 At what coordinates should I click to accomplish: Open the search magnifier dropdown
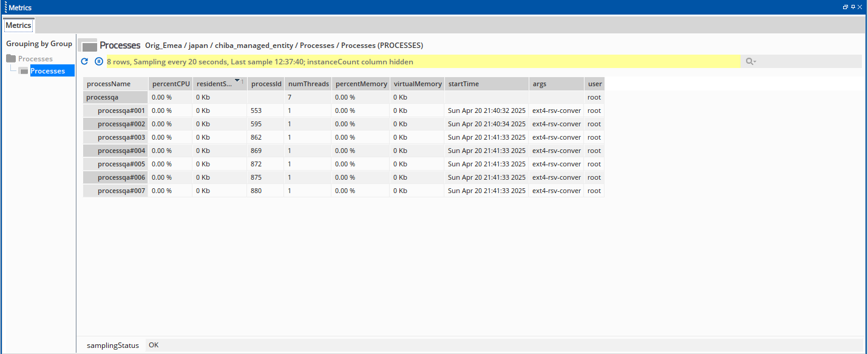click(751, 61)
